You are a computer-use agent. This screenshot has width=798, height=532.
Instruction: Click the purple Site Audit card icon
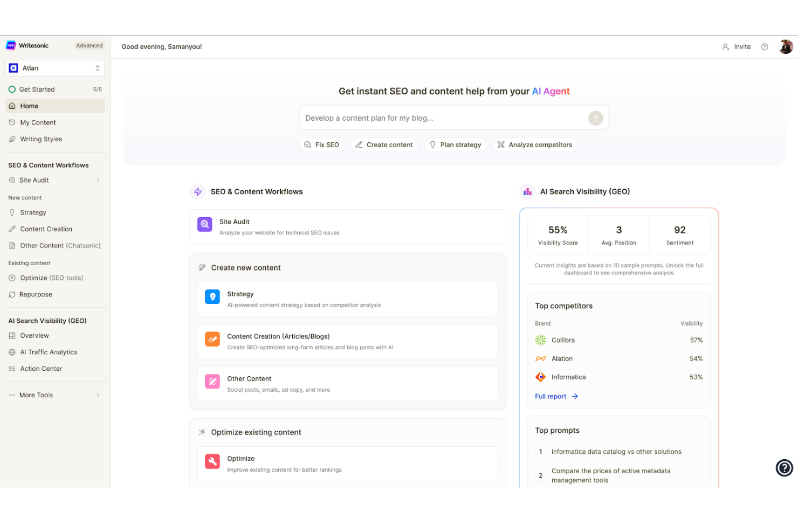205,225
